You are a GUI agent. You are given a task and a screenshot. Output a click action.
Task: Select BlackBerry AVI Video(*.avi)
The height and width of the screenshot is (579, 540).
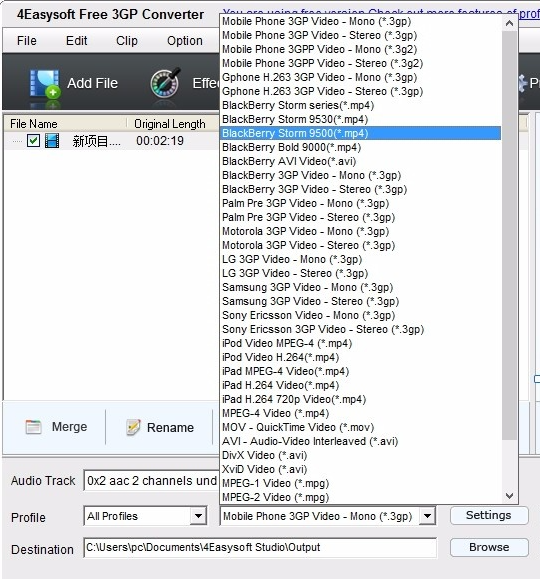click(x=360, y=161)
